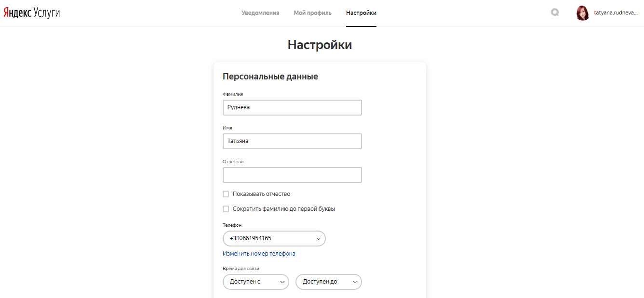
Task: Click the Яндекс Услуги logo
Action: pos(32,12)
